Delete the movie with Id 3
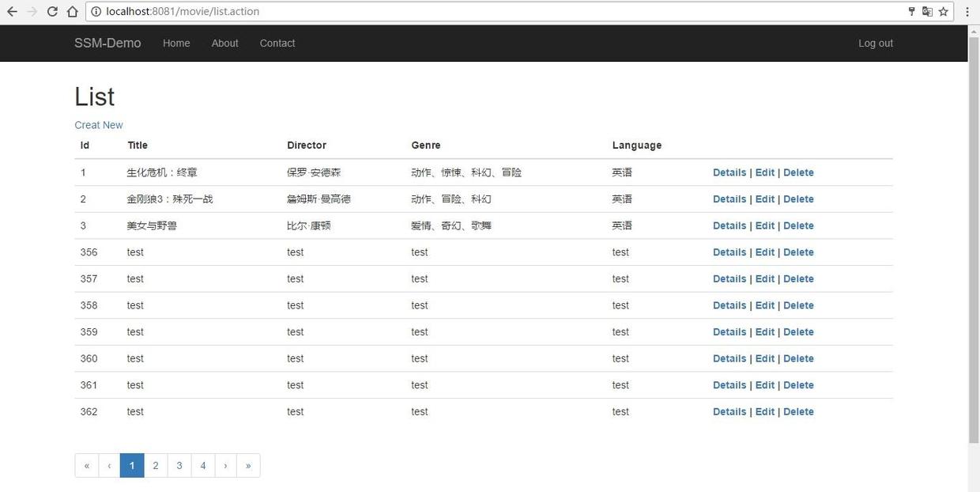Screen dimensions: 980x492 point(798,225)
